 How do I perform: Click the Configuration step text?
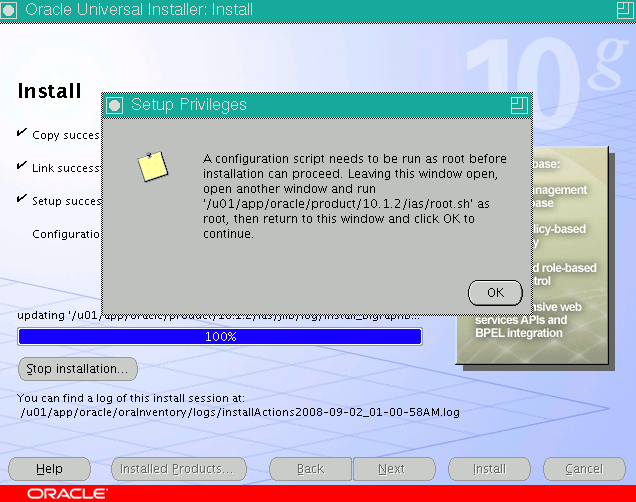[x=67, y=234]
